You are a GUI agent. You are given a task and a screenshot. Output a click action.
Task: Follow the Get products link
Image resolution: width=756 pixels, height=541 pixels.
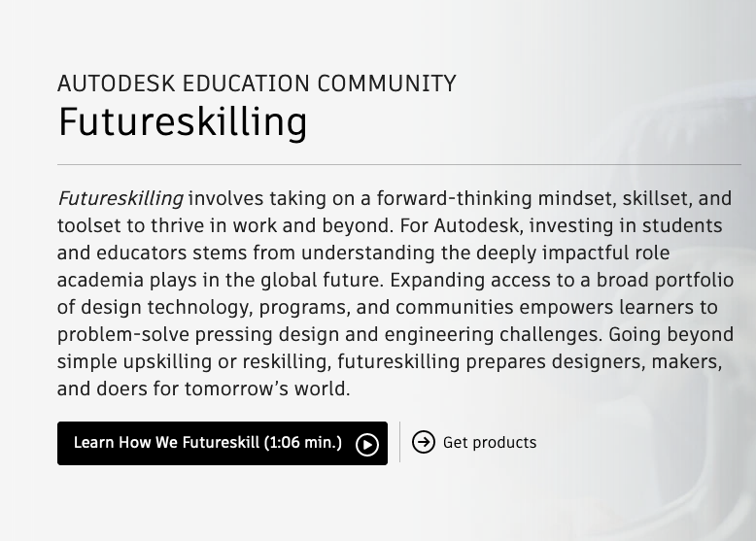(474, 442)
